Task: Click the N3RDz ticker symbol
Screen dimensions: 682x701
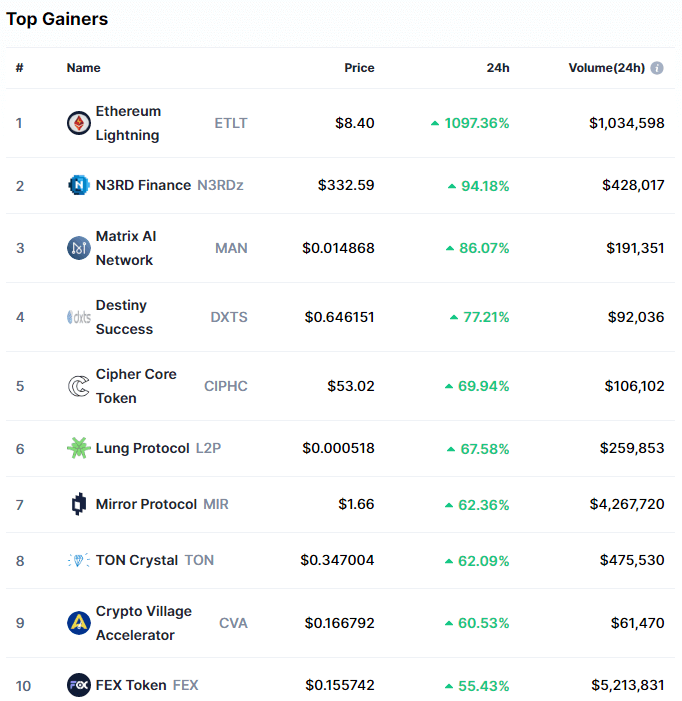Action: (x=220, y=185)
